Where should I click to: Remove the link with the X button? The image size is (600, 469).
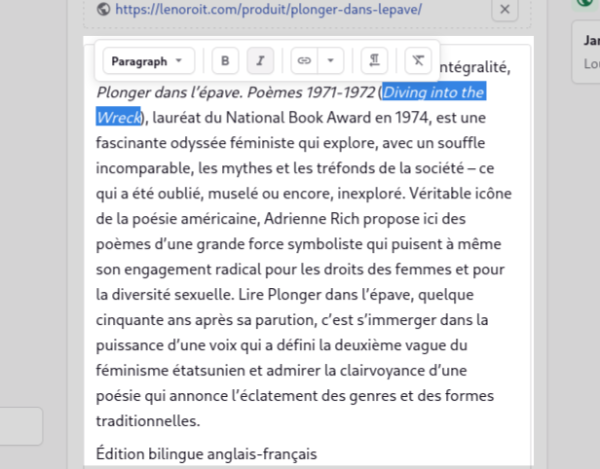[x=505, y=9]
